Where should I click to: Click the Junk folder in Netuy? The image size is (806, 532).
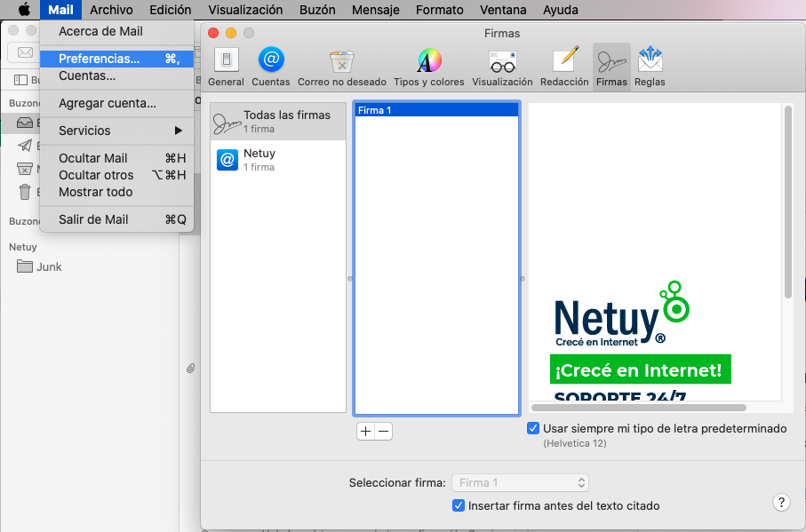click(x=40, y=266)
